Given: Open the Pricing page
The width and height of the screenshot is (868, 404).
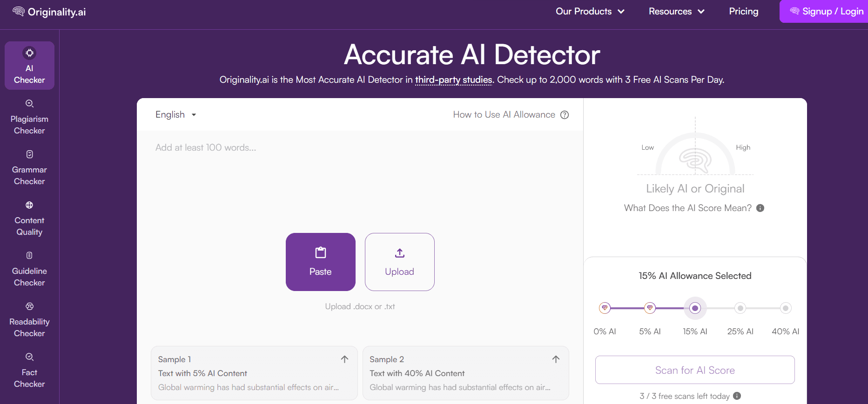Looking at the screenshot, I should (x=744, y=12).
